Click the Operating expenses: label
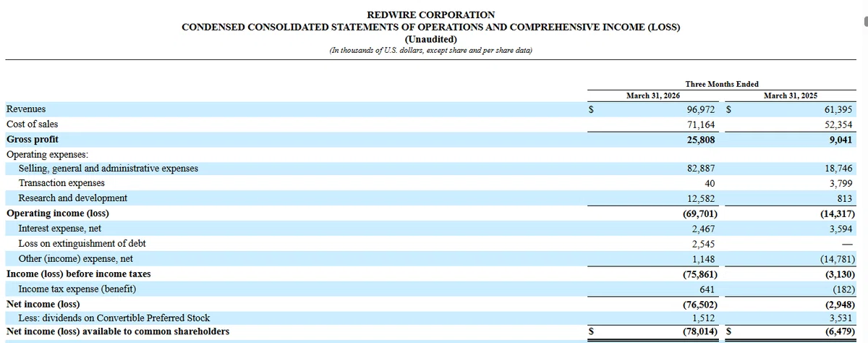The height and width of the screenshot is (343, 868). point(47,154)
